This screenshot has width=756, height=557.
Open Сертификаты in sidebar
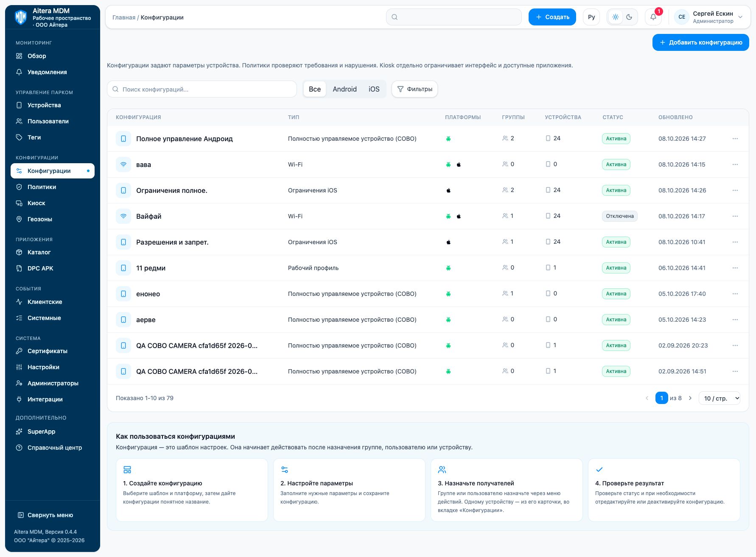pyautogui.click(x=53, y=351)
